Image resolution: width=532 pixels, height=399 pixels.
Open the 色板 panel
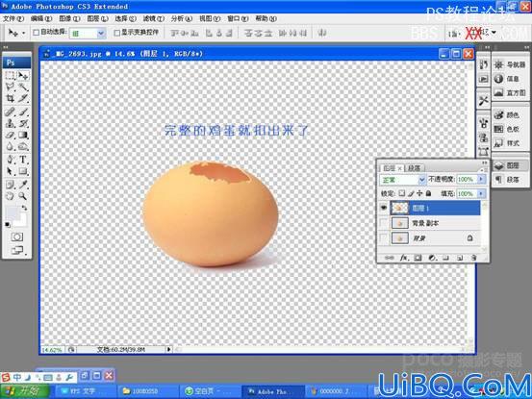tap(507, 129)
